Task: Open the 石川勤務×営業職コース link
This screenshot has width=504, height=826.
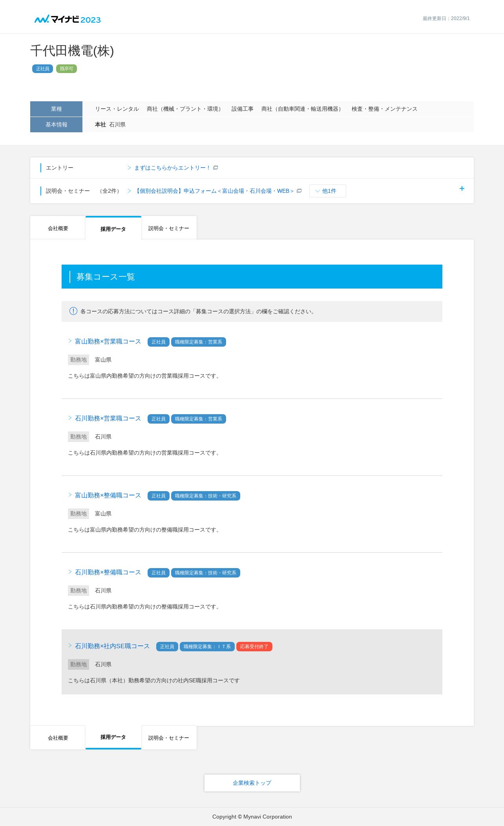Action: [x=108, y=418]
